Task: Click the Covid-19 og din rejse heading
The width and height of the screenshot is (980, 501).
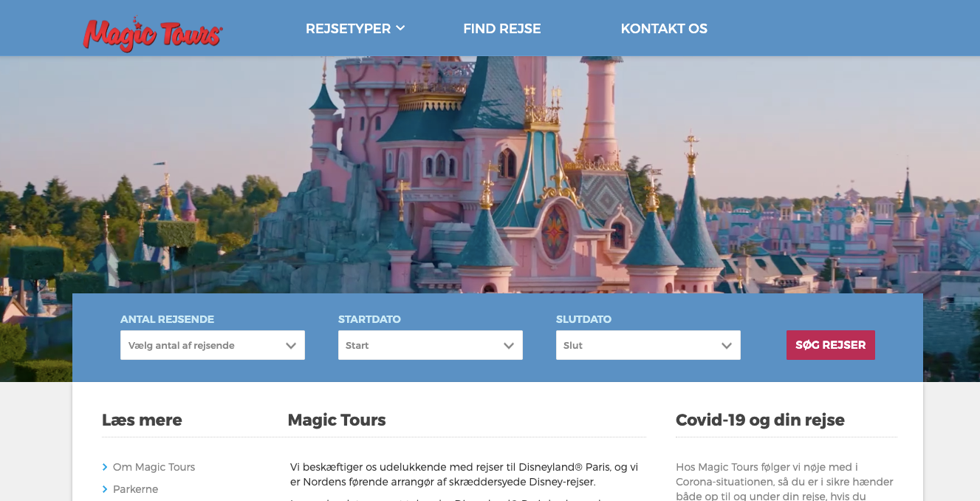Action: (760, 420)
